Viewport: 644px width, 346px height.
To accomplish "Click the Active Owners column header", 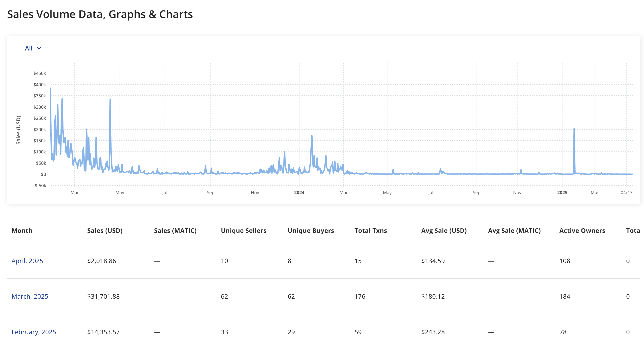I will click(x=582, y=230).
